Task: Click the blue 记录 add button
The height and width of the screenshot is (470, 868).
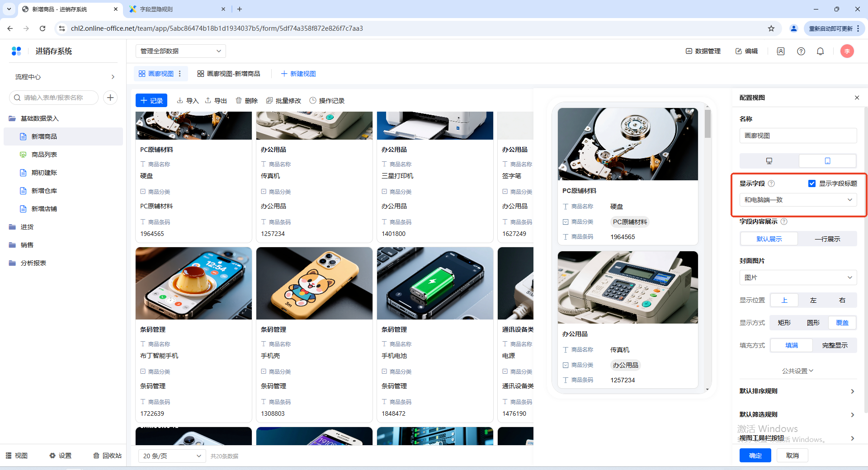Action: (151, 100)
